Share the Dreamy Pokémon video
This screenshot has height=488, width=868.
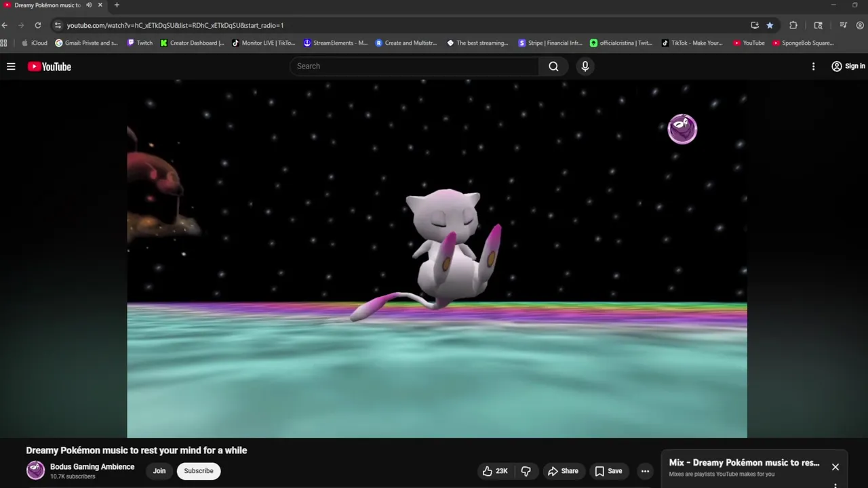pyautogui.click(x=564, y=471)
